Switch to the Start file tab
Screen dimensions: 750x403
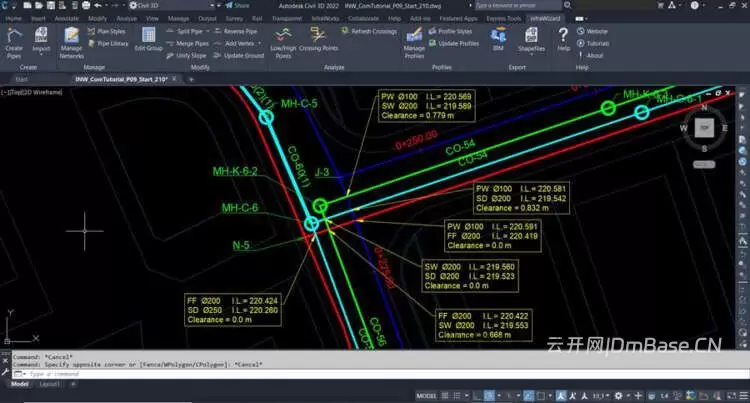pos(22,79)
